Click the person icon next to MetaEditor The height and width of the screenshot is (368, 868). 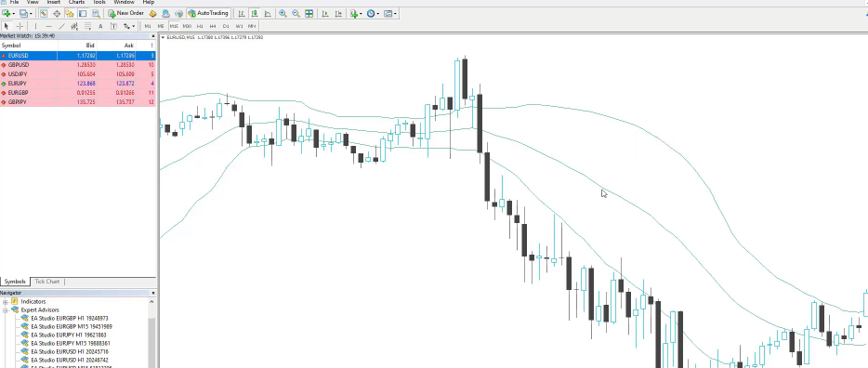point(165,13)
